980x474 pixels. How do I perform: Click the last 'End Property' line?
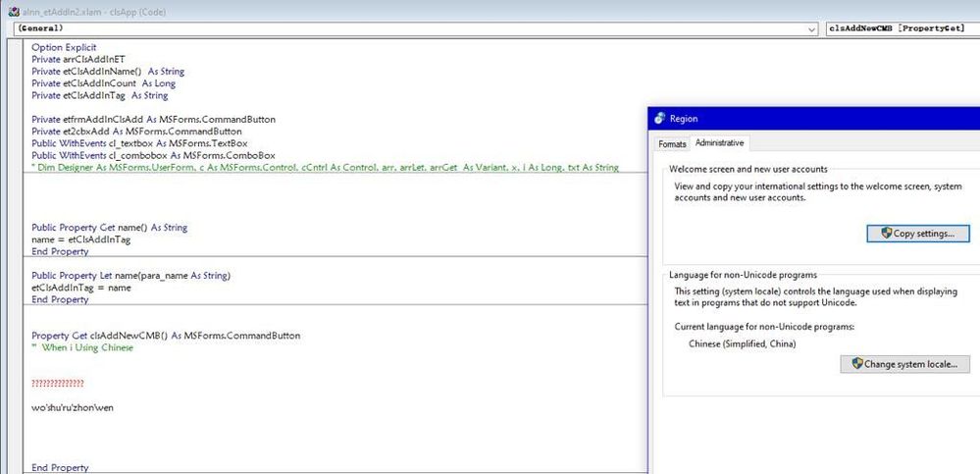tap(60, 468)
